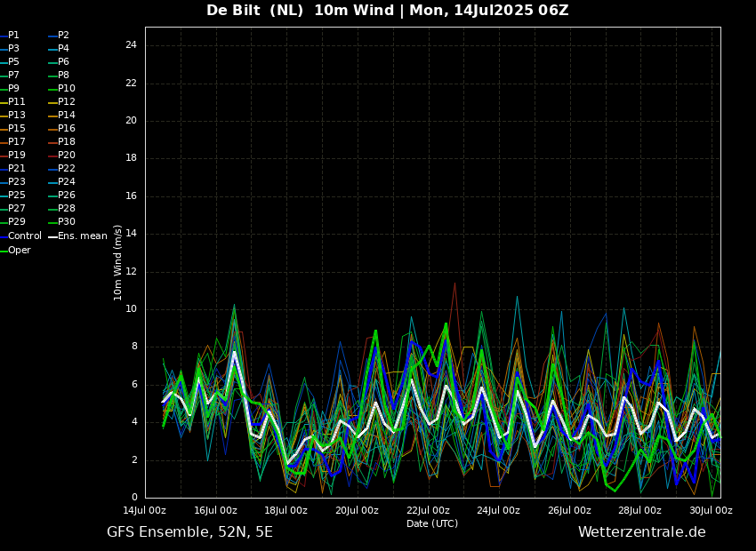Click the 14Jul 00z x-axis label
The width and height of the screenshot is (756, 551).
[144, 511]
